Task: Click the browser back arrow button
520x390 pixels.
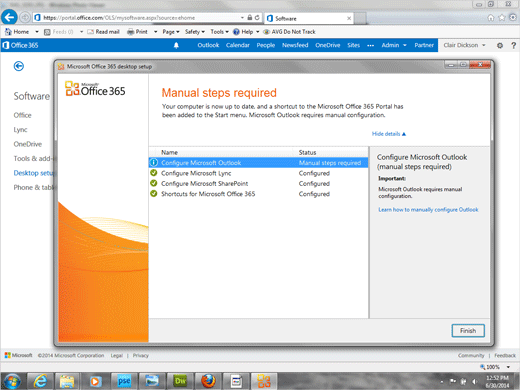Action: pos(9,17)
